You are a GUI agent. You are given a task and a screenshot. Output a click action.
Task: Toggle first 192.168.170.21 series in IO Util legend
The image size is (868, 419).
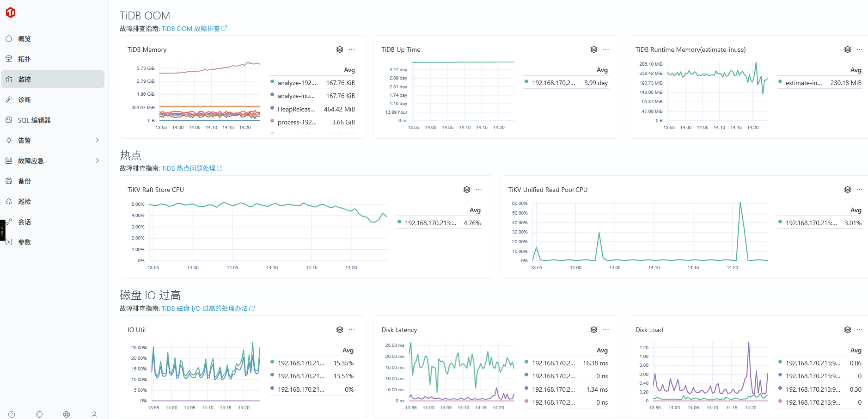point(300,363)
